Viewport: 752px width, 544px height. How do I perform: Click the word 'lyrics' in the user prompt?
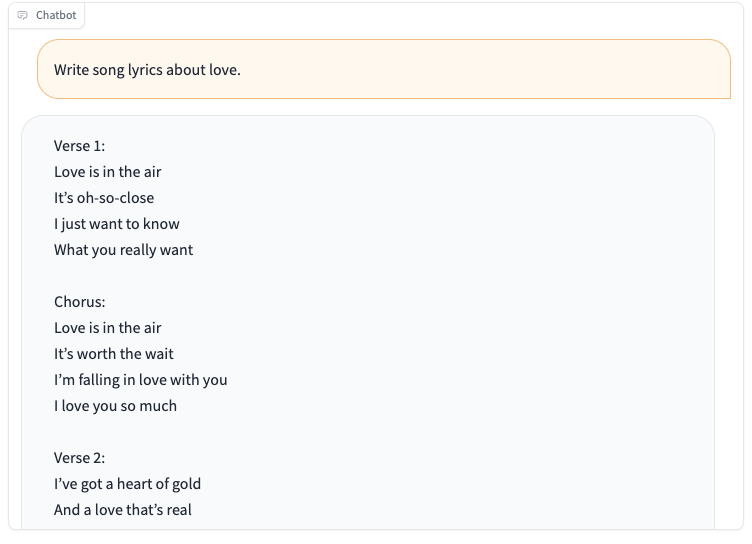145,70
